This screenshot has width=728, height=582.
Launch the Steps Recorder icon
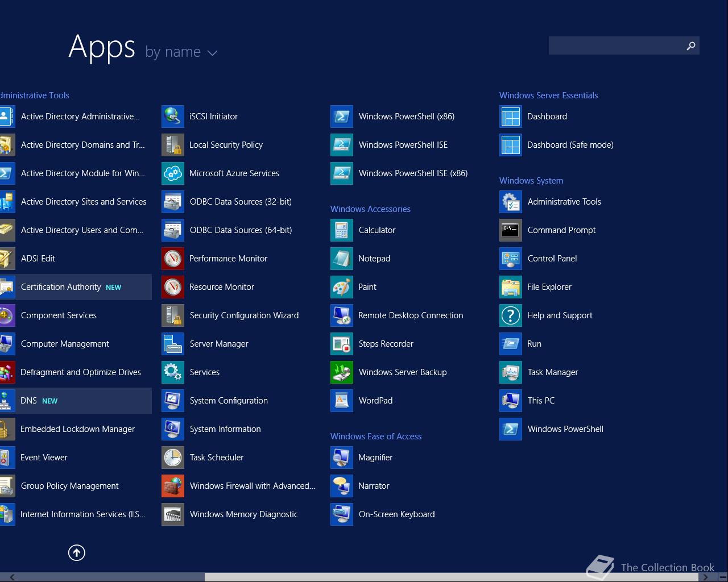coord(342,344)
